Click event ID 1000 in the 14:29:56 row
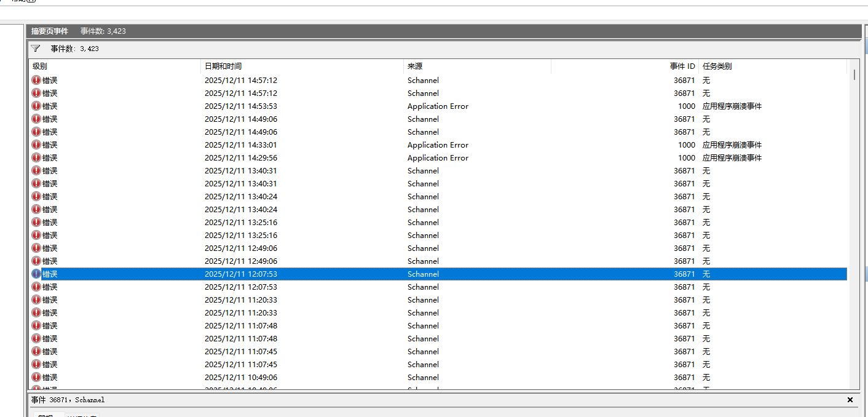Screen dimensions: 868x417 click(687, 158)
